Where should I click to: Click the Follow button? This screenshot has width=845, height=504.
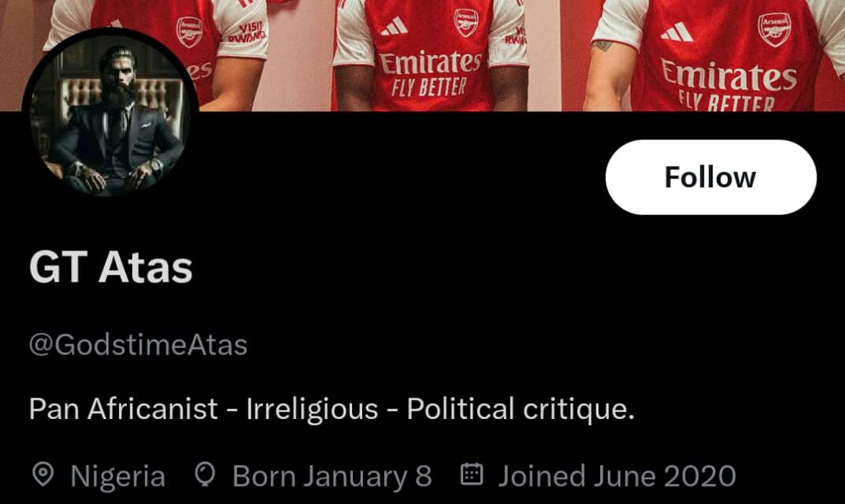point(710,177)
